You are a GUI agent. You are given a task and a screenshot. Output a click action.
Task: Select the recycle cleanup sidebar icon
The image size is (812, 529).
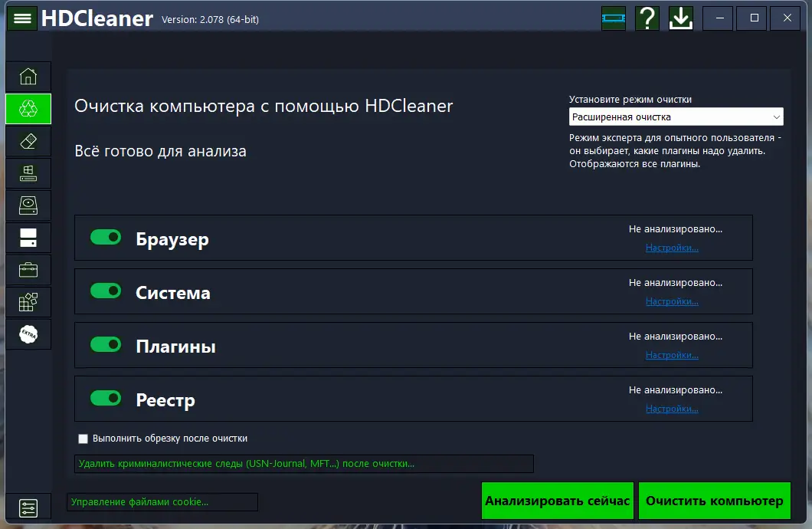click(28, 109)
